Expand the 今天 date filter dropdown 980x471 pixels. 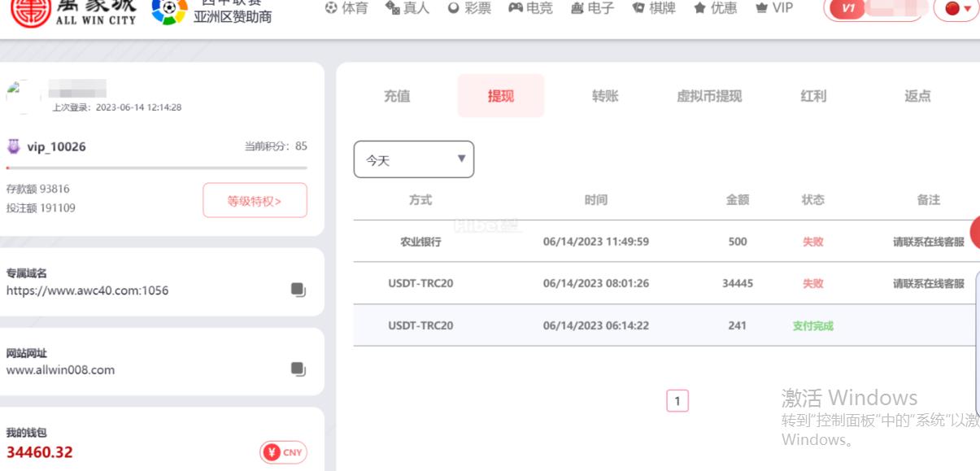click(x=414, y=159)
